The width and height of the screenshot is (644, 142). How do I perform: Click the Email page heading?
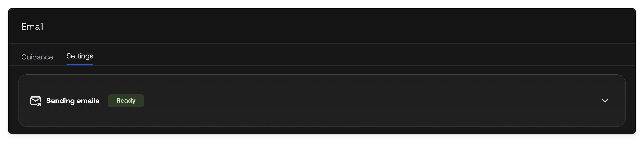click(32, 26)
